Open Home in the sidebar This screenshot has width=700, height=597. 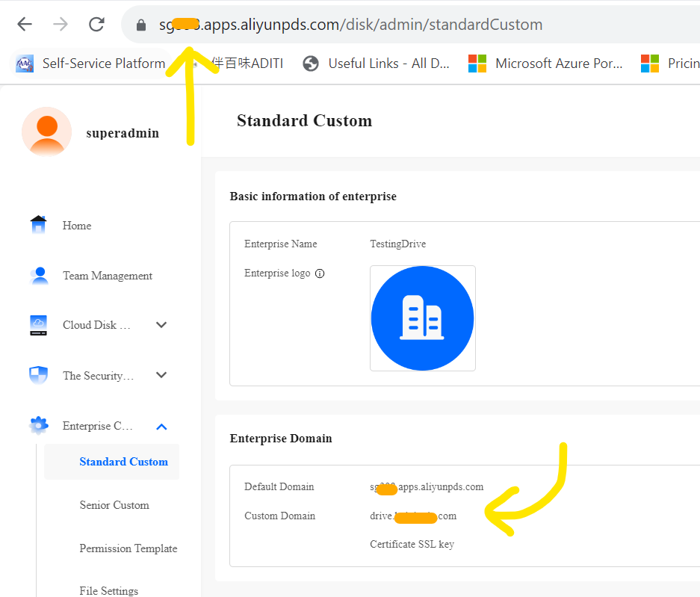click(x=77, y=226)
